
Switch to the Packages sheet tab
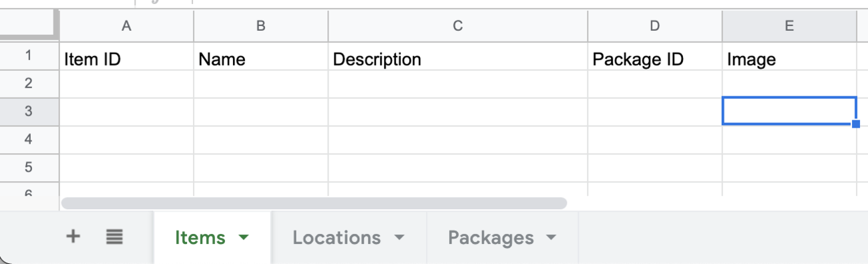[503, 237]
